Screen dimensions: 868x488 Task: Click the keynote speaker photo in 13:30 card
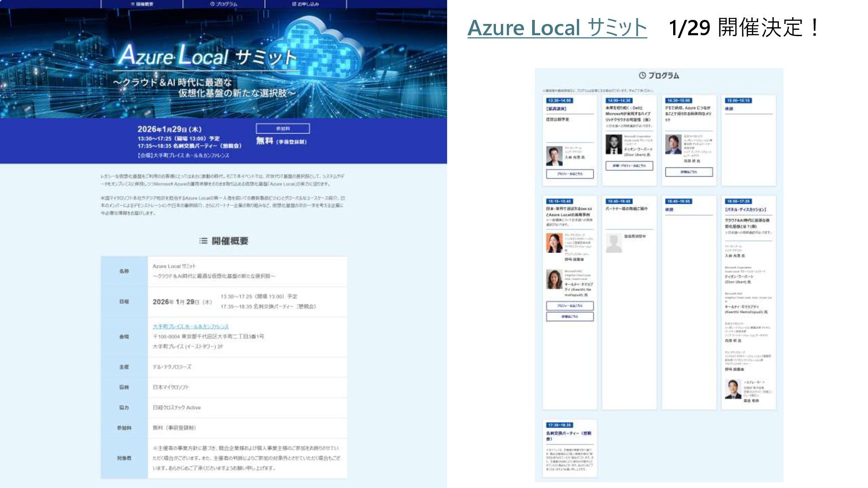point(554,156)
